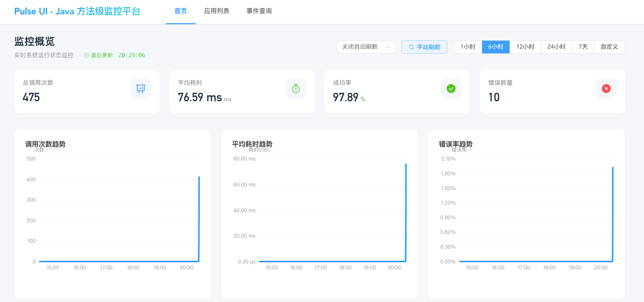Click the clock icon beside 最后更新
Viewport: 644px width, 302px height.
86,55
